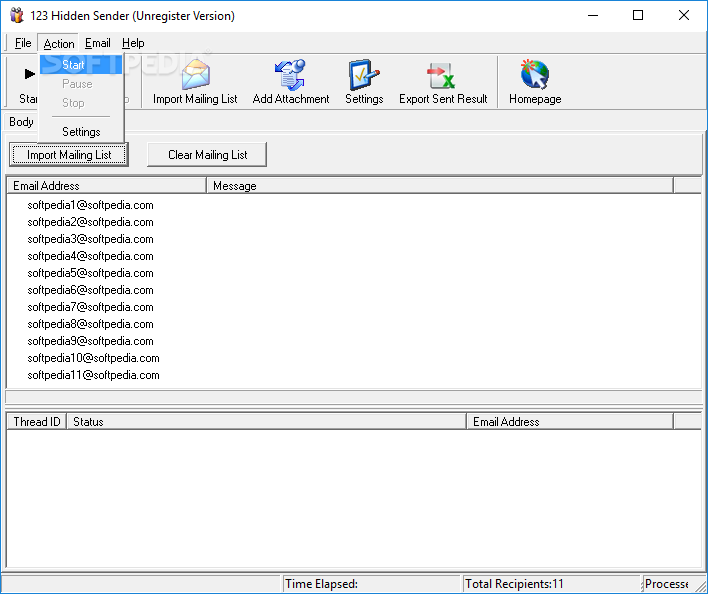
Task: Select softpedia6@softpedia.com row
Action: pos(90,290)
